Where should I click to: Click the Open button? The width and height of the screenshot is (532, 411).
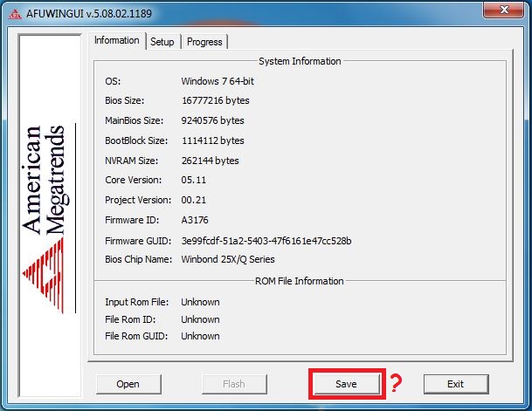pos(128,384)
